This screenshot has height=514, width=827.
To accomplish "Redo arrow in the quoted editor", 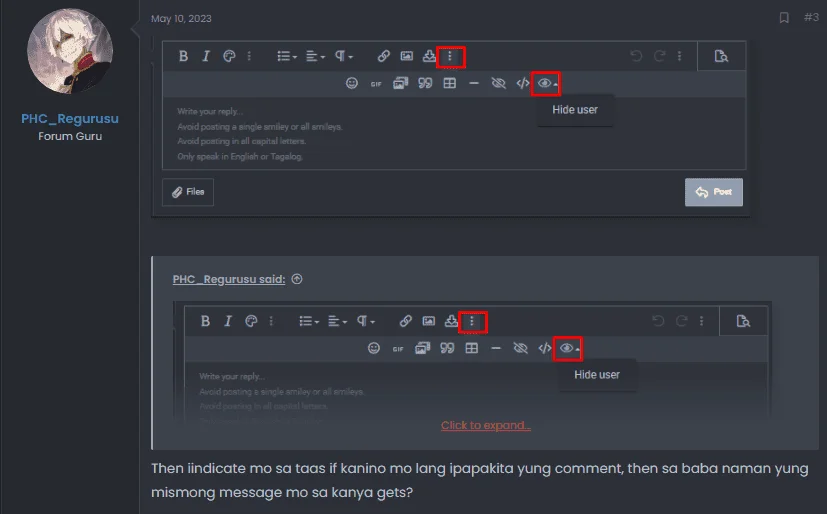I will [x=681, y=321].
